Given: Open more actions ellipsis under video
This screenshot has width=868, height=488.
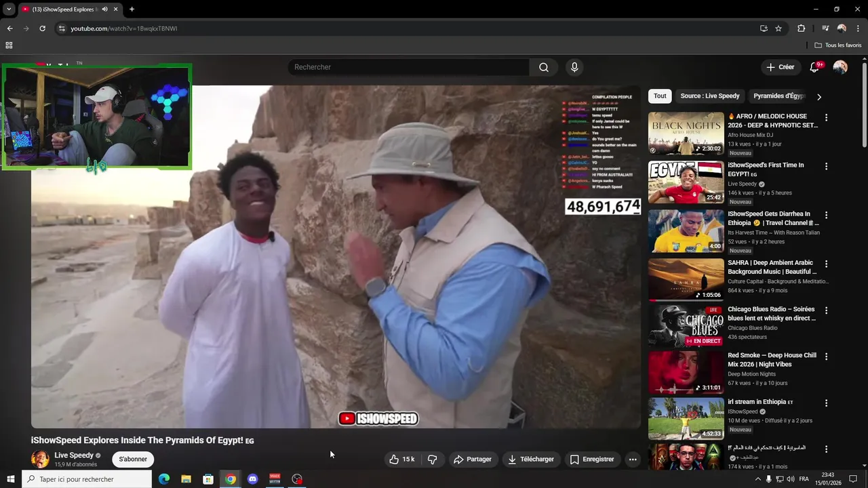Looking at the screenshot, I should click(x=633, y=459).
